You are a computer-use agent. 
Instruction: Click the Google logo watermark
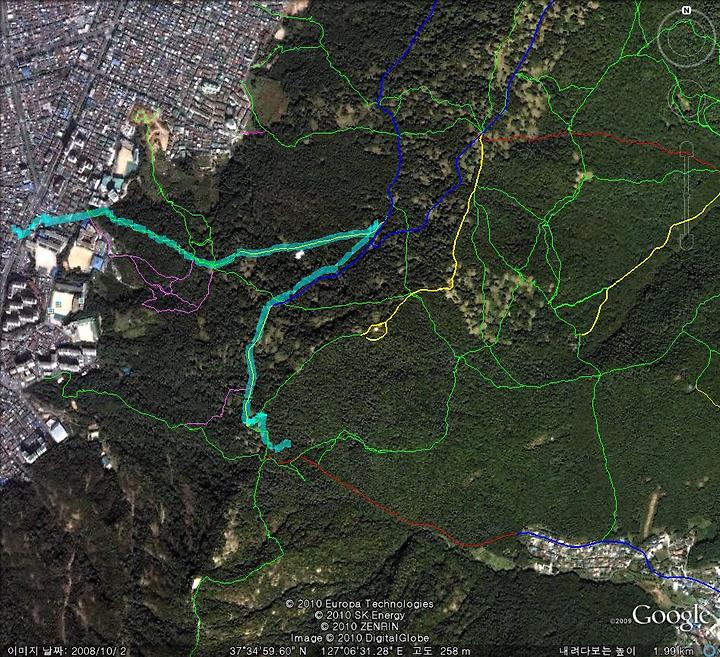tap(670, 615)
